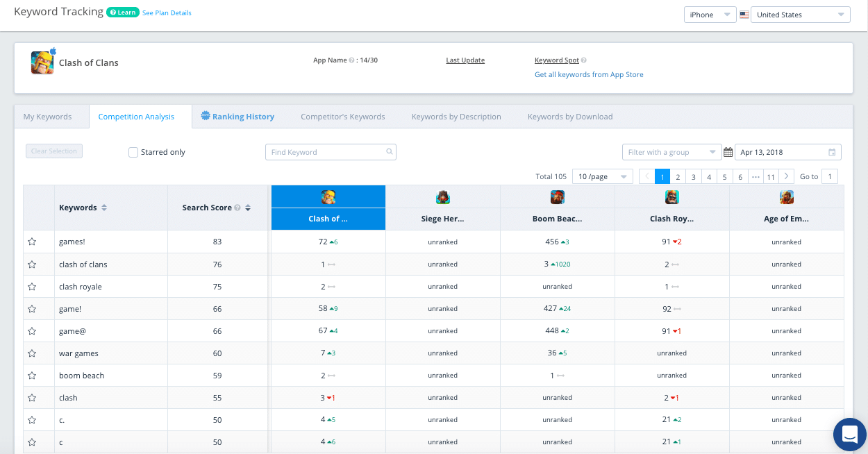Click the 'war games' keyword text
Image resolution: width=868 pixels, height=454 pixels.
[x=78, y=353]
